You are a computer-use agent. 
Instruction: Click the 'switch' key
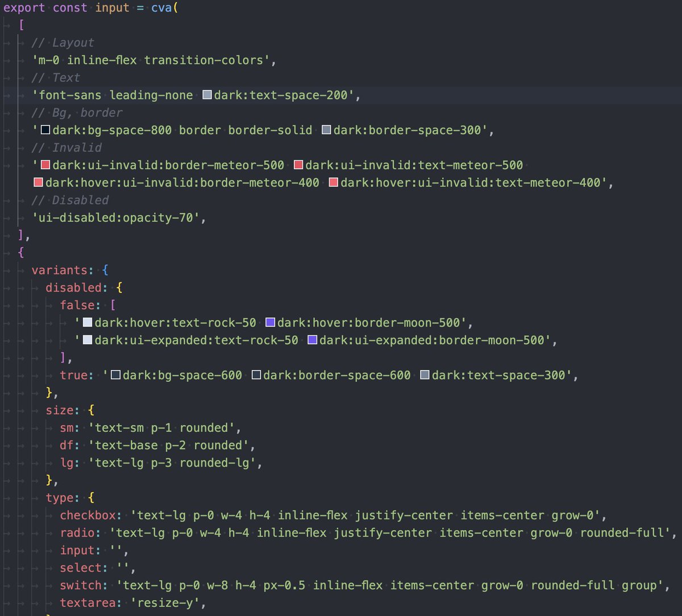pos(81,585)
